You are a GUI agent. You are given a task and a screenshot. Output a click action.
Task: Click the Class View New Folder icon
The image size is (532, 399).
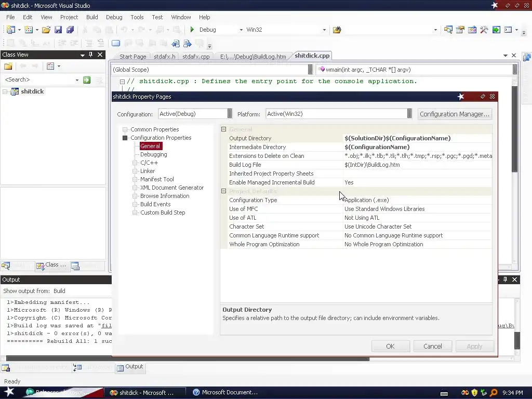tap(8, 66)
